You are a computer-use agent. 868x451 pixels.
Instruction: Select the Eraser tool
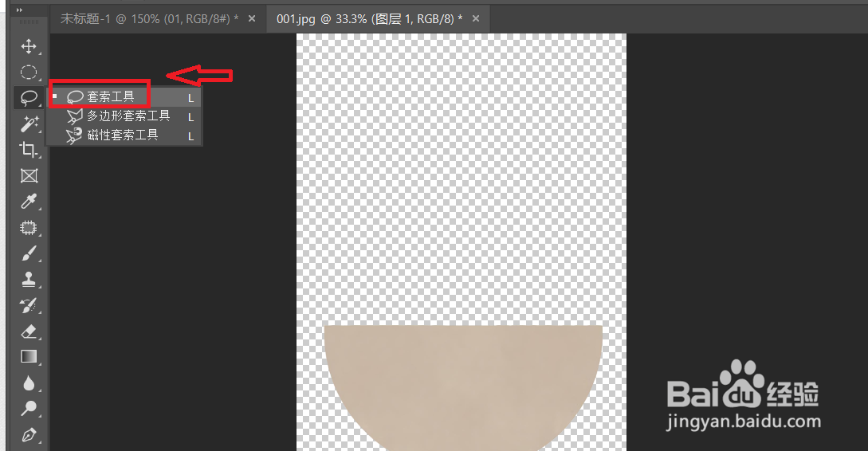point(29,331)
